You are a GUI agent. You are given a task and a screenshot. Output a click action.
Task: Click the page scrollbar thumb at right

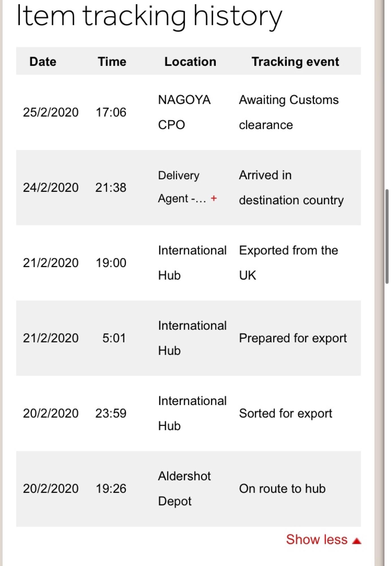pos(387,236)
